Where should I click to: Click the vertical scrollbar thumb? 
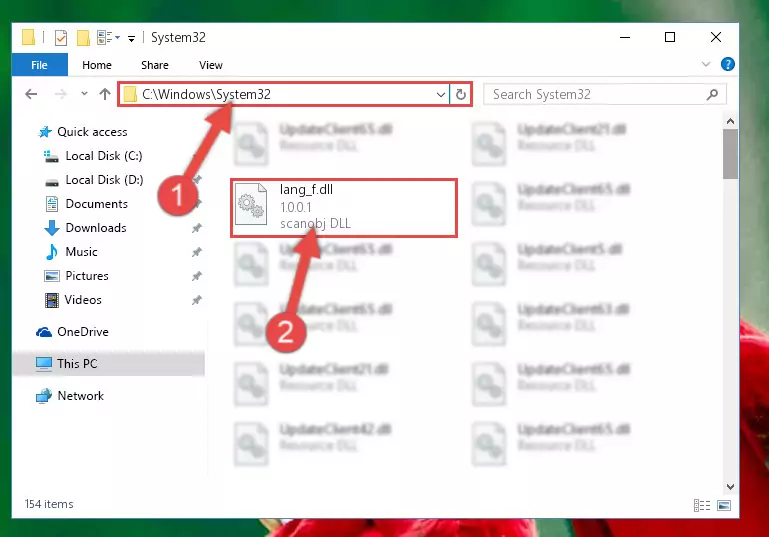pyautogui.click(x=730, y=154)
